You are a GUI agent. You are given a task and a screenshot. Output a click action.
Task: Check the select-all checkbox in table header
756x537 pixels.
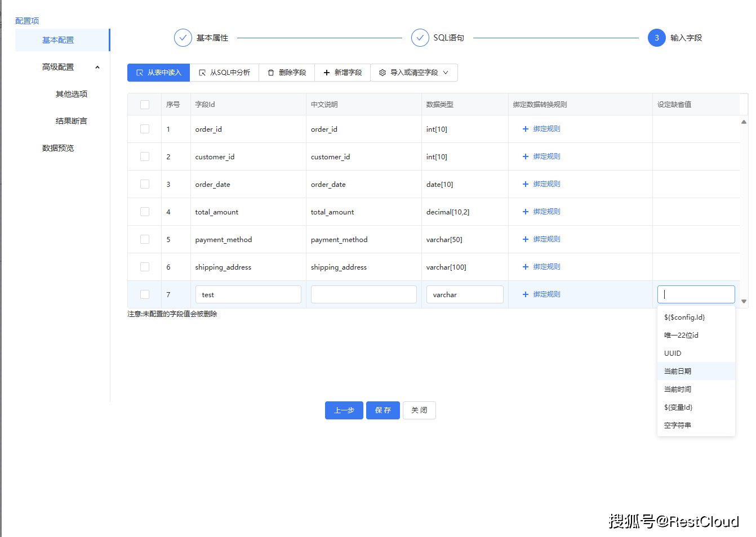click(144, 104)
